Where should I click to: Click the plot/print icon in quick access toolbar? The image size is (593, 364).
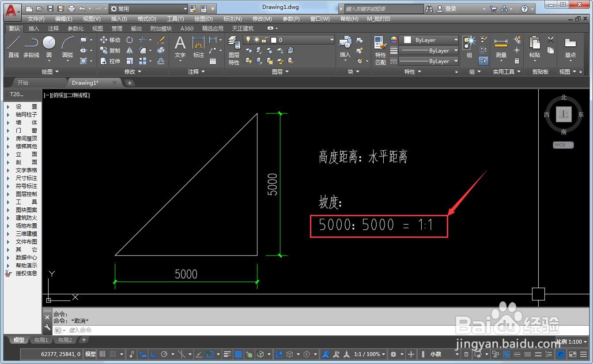[72, 8]
